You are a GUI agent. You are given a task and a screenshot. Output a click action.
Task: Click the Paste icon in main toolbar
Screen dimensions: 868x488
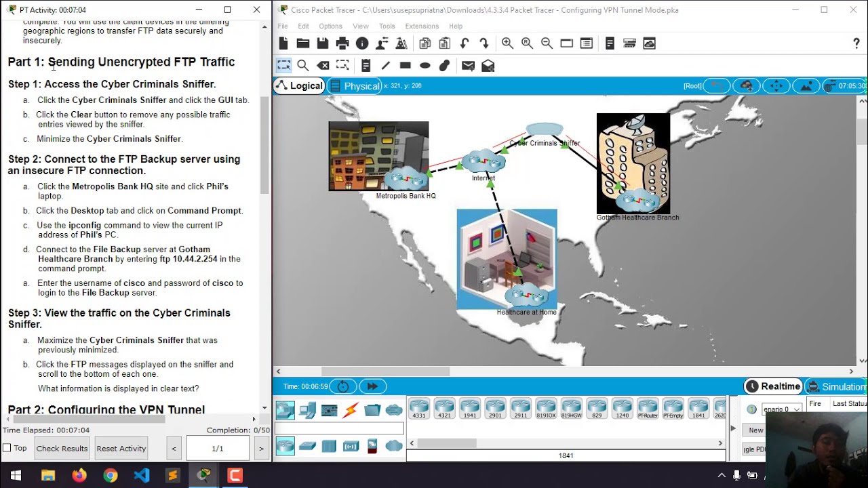pos(445,43)
